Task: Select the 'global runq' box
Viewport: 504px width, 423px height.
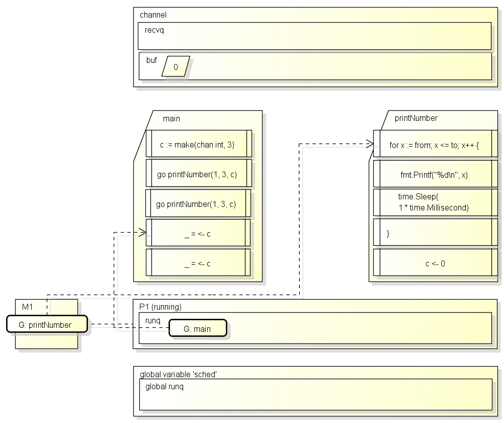Action: (316, 395)
